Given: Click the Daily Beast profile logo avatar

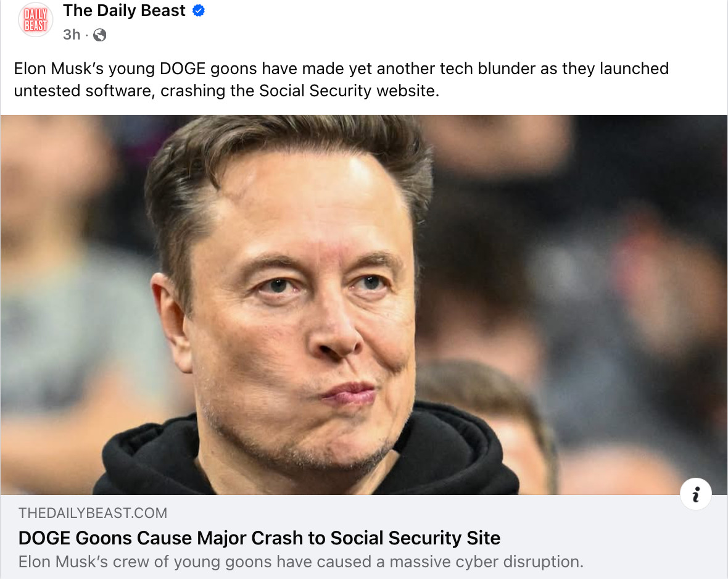Looking at the screenshot, I should click(x=35, y=20).
